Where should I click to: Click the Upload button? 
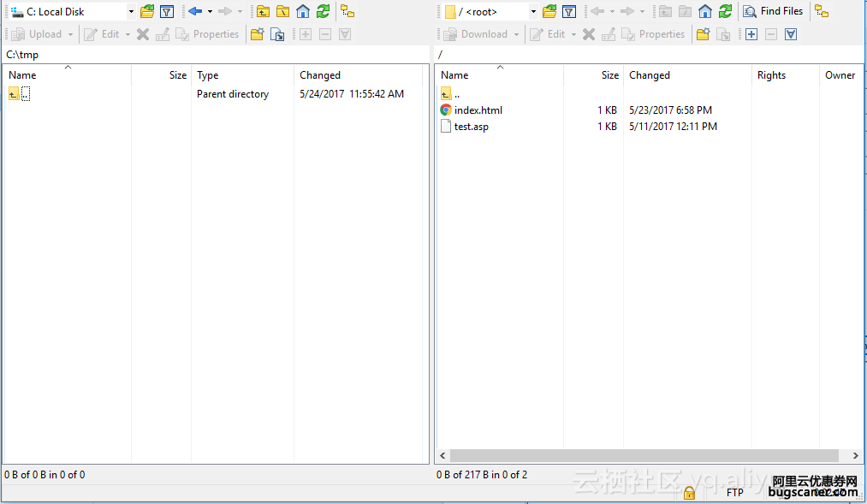[x=37, y=34]
